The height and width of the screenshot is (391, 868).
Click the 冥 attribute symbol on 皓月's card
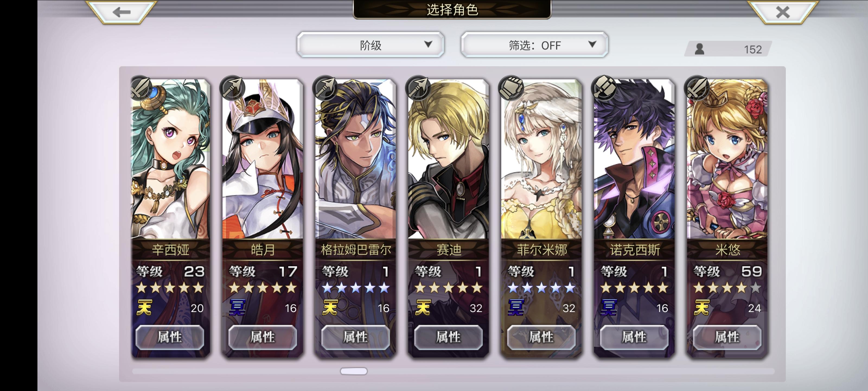[237, 307]
